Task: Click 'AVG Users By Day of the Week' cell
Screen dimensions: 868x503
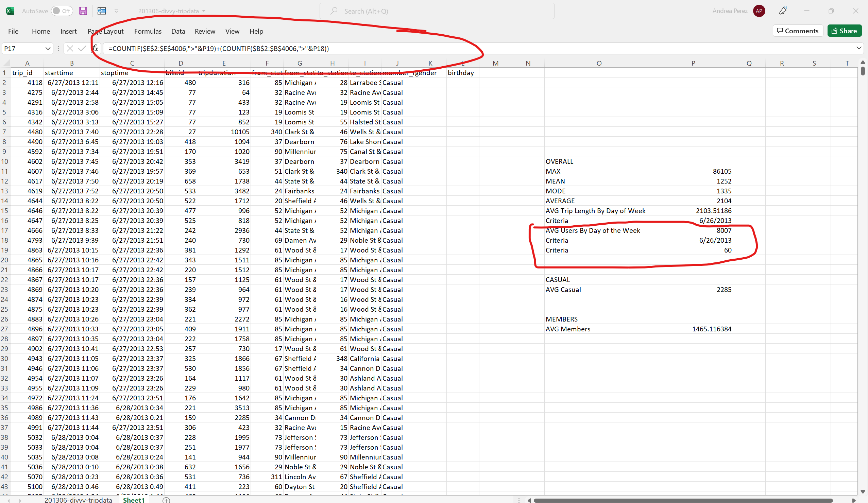Action: click(599, 230)
